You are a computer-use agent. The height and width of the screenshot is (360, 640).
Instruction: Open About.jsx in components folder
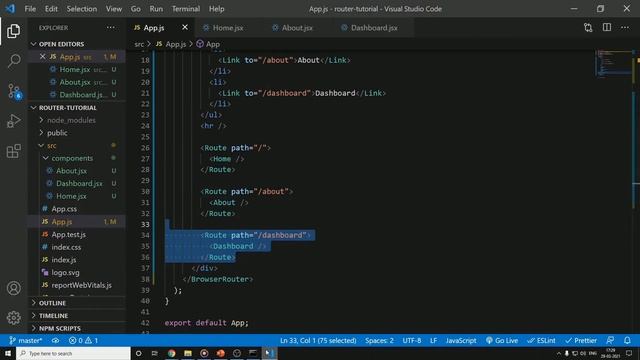(71, 171)
